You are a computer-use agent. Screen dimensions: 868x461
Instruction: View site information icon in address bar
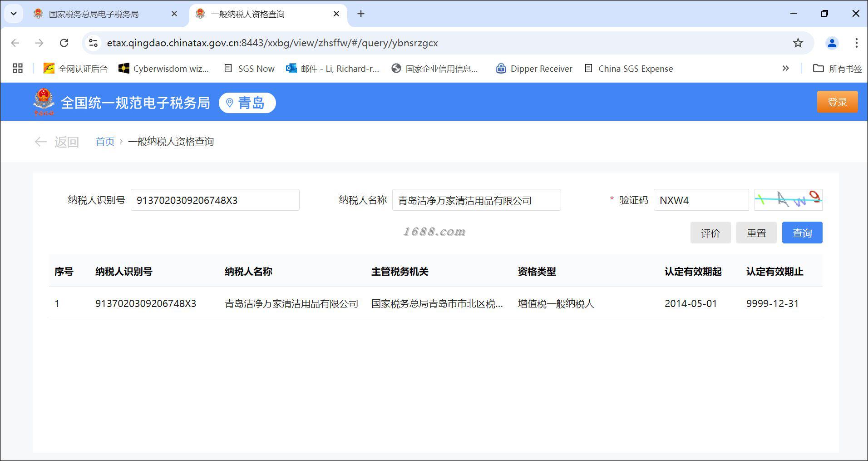93,43
